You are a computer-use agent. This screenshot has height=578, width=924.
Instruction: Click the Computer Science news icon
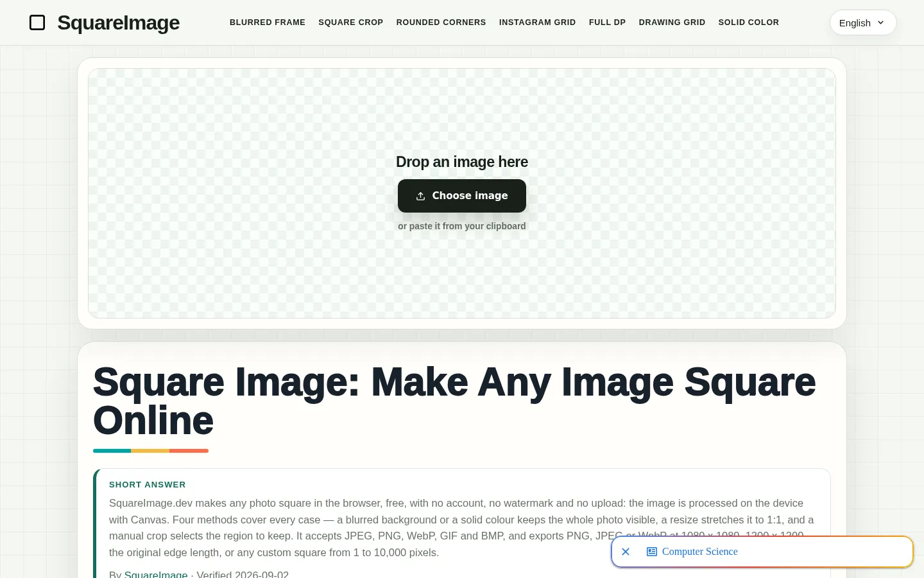(652, 552)
